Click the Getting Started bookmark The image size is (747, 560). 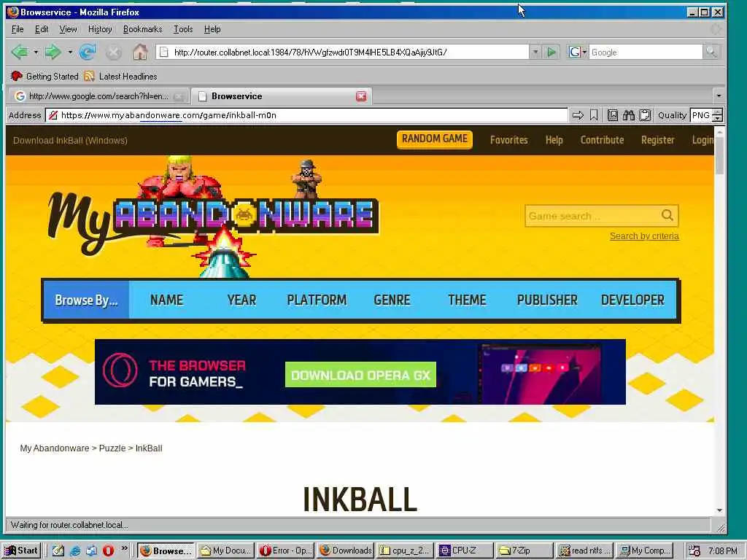click(x=44, y=76)
